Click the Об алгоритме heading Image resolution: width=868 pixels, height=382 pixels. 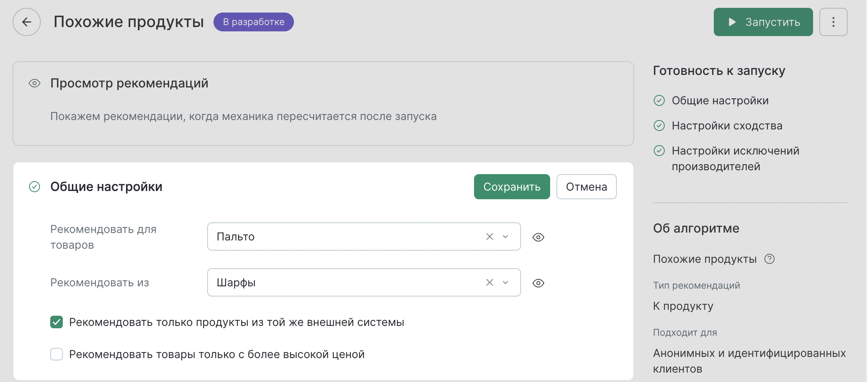pos(696,228)
